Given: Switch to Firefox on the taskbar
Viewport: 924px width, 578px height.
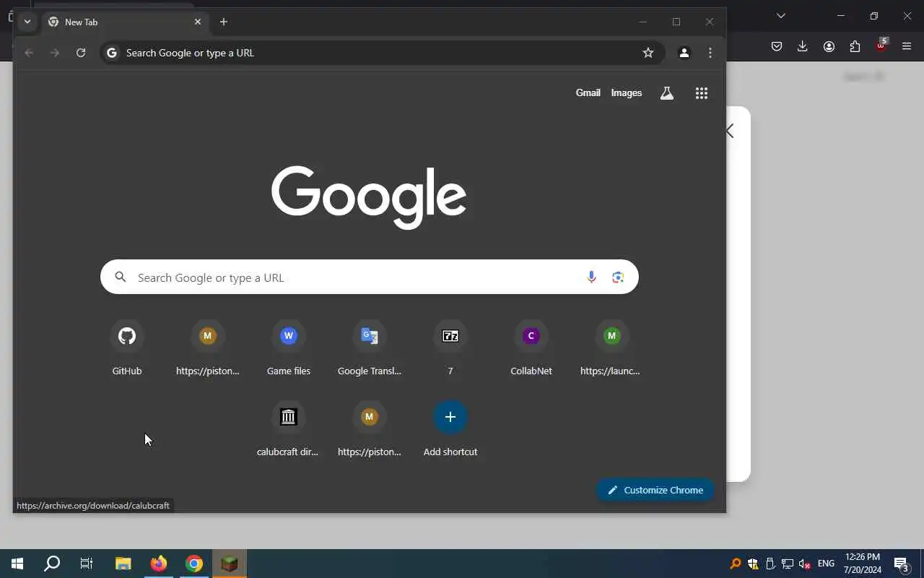Looking at the screenshot, I should (x=159, y=564).
